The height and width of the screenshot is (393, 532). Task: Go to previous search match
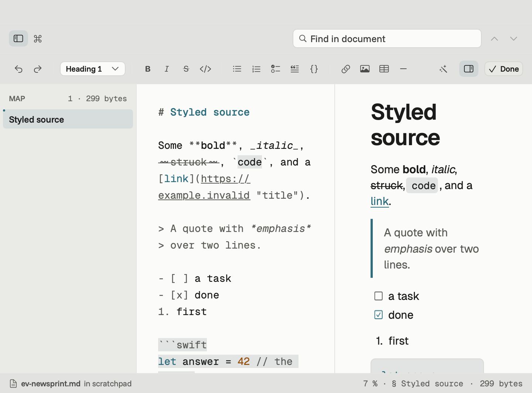[494, 38]
